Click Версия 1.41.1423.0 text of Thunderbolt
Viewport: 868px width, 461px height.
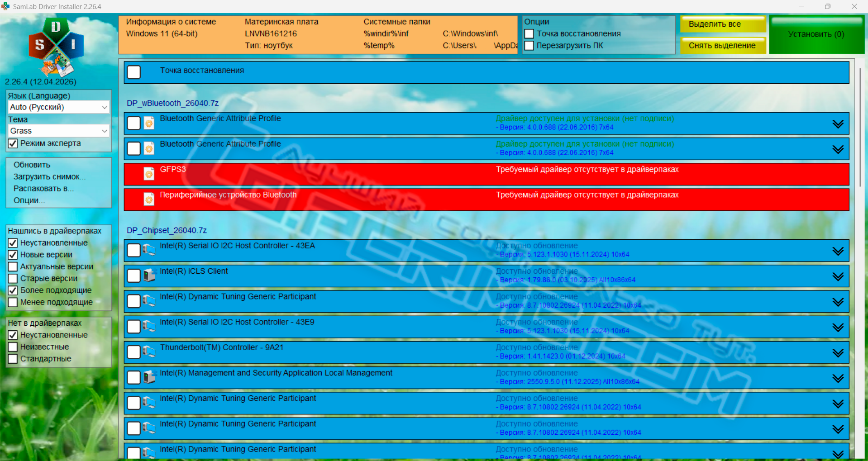tap(561, 356)
